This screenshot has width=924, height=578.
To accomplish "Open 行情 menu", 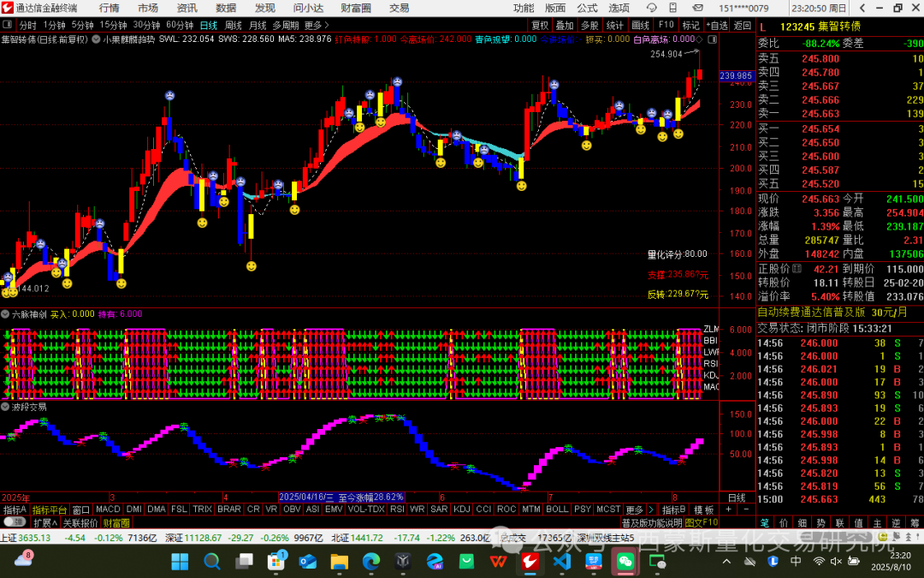I will (x=109, y=8).
